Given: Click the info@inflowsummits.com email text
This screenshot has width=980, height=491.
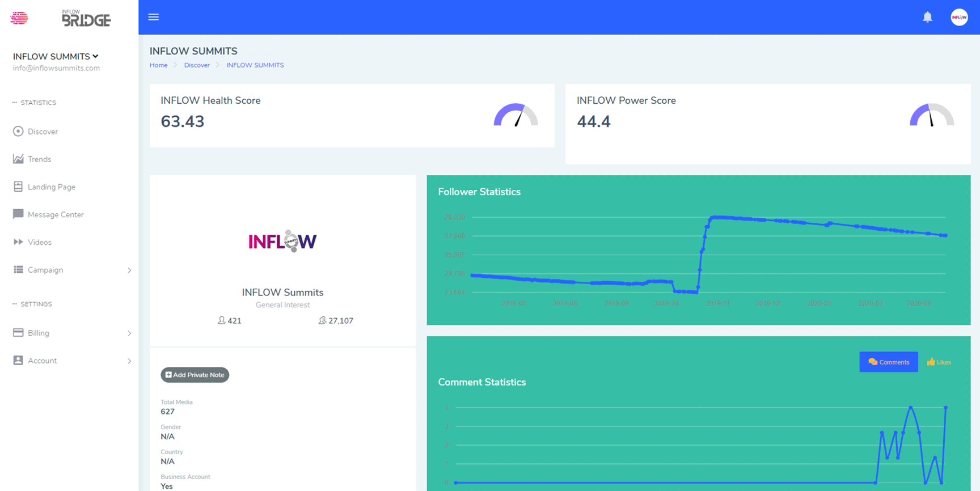Looking at the screenshot, I should pos(56,68).
